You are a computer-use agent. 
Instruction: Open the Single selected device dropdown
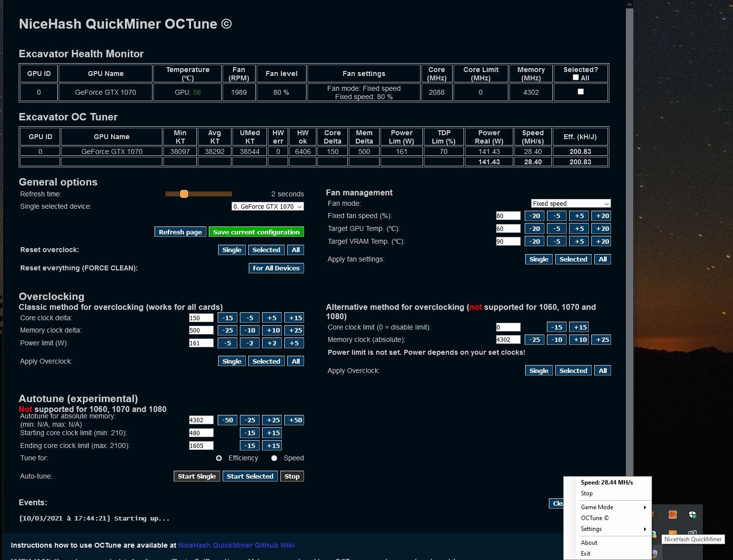268,206
